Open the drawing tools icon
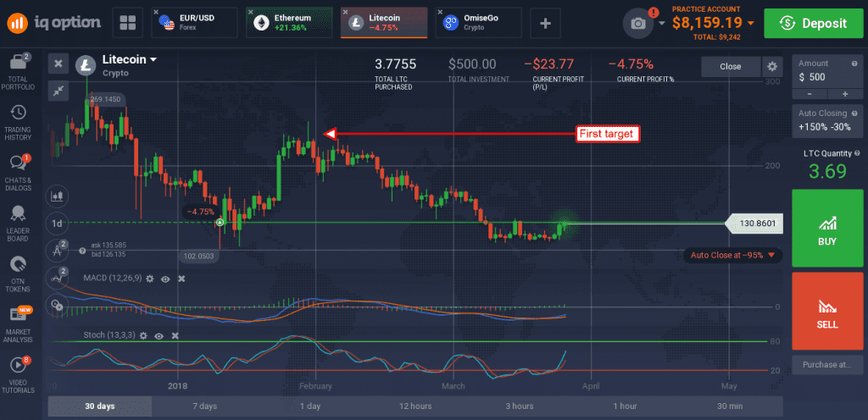Screen dimensions: 868x420 57,249
